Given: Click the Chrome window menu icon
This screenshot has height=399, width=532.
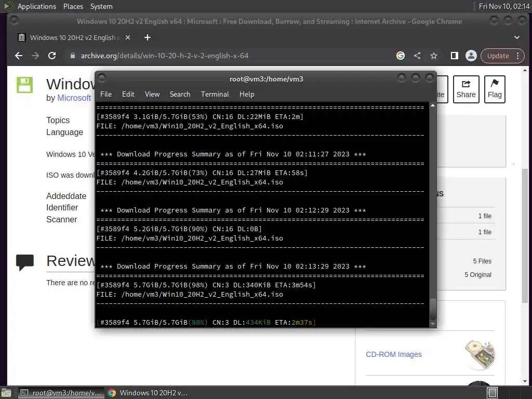Looking at the screenshot, I should 14,21.
